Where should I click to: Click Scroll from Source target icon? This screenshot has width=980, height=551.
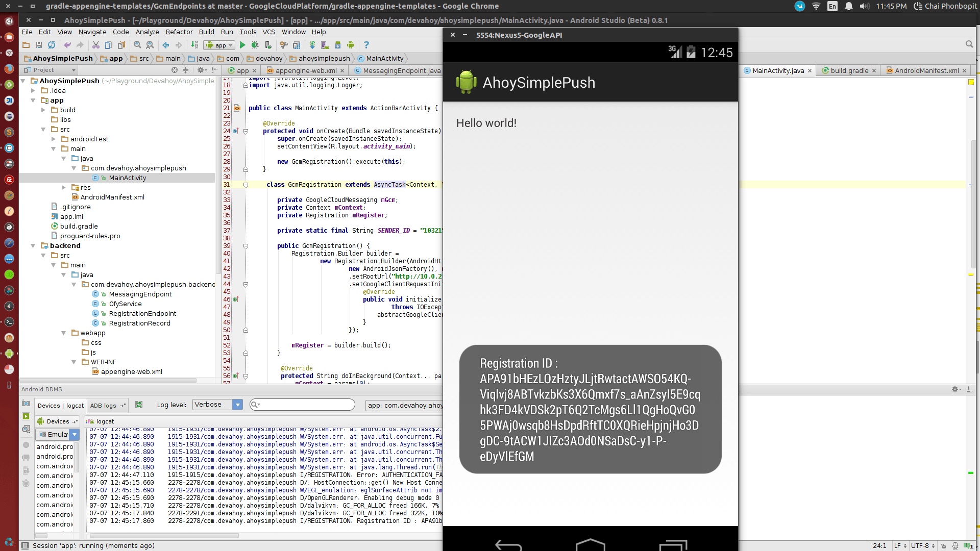(x=175, y=70)
